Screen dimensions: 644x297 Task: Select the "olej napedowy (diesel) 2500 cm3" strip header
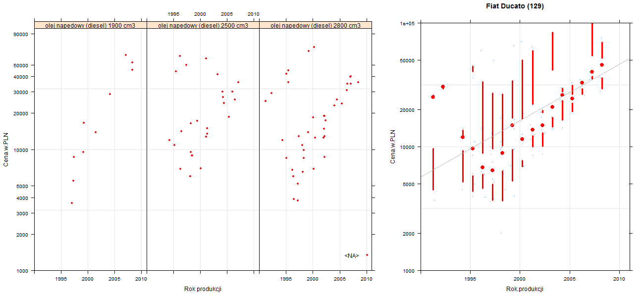pyautogui.click(x=203, y=25)
